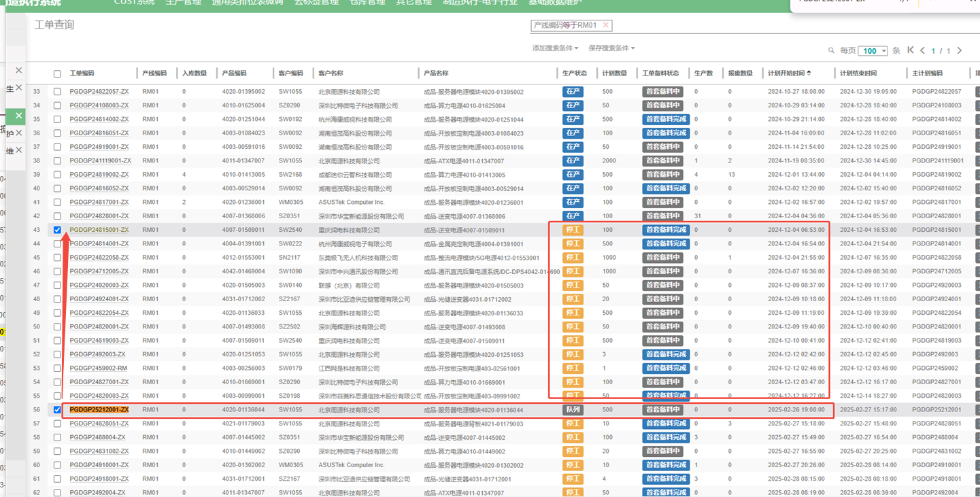Sort by the 工单备料状态 column header
Image resolution: width=980 pixels, height=497 pixels.
click(x=661, y=73)
